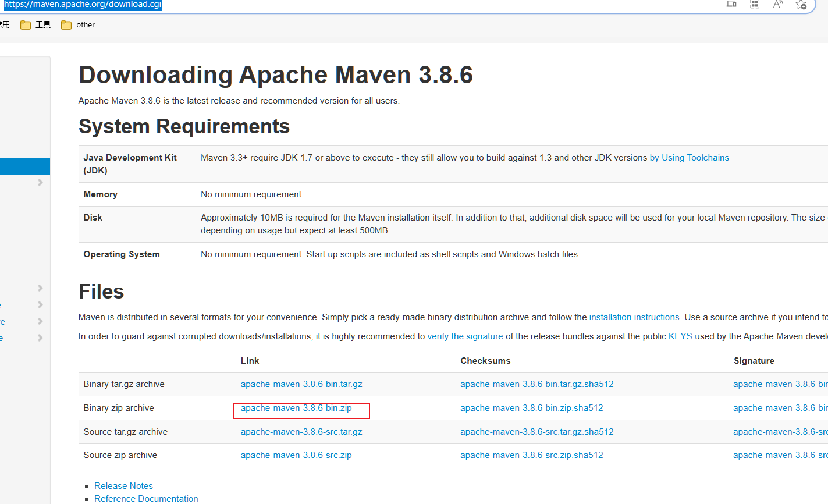This screenshot has width=828, height=504.
Task: Download apache-maven-3.8.6-bin.tar.gz
Action: pos(301,384)
